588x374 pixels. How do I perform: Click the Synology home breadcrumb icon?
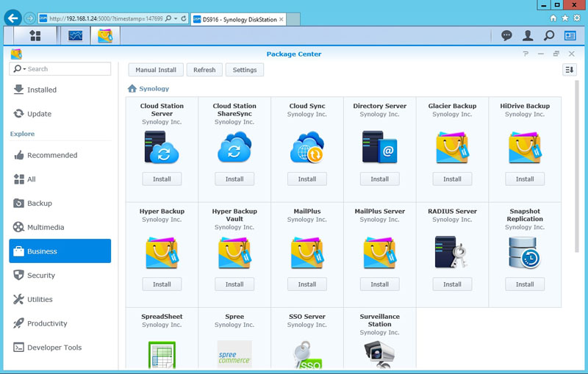(132, 88)
